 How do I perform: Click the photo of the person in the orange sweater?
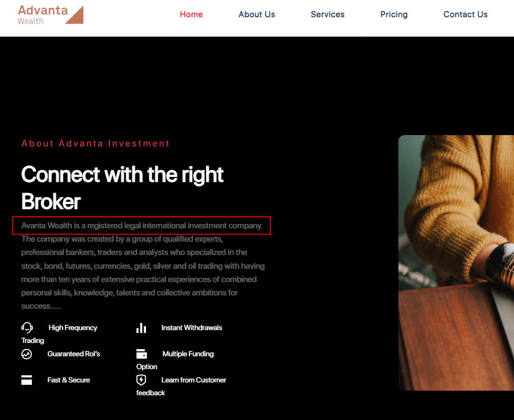click(x=456, y=263)
